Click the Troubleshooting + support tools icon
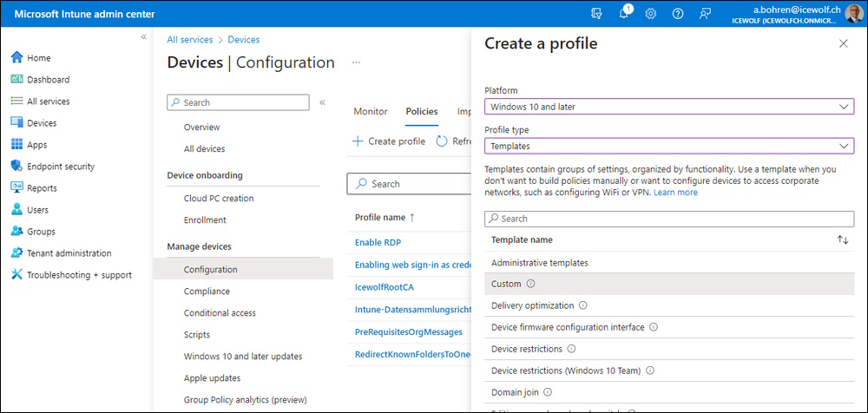This screenshot has width=868, height=413. click(17, 274)
